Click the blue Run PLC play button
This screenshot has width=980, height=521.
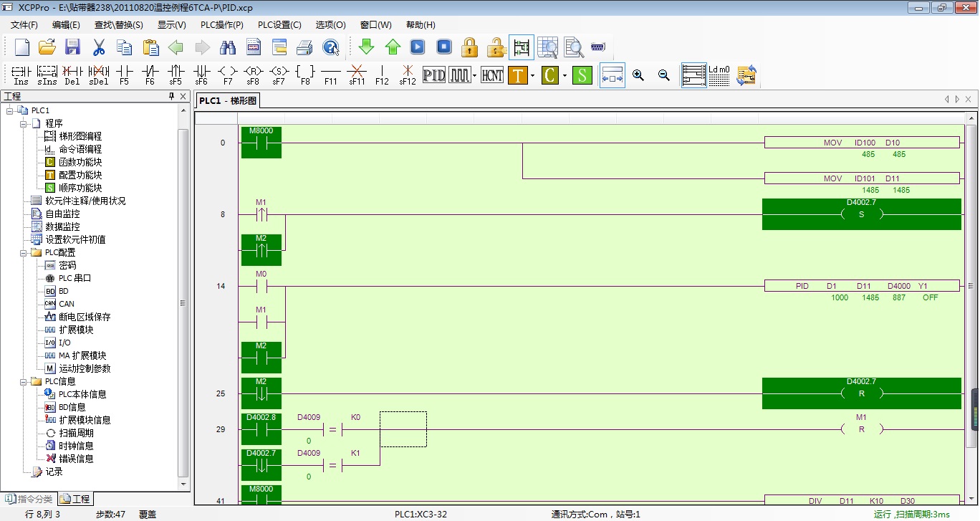pos(418,47)
